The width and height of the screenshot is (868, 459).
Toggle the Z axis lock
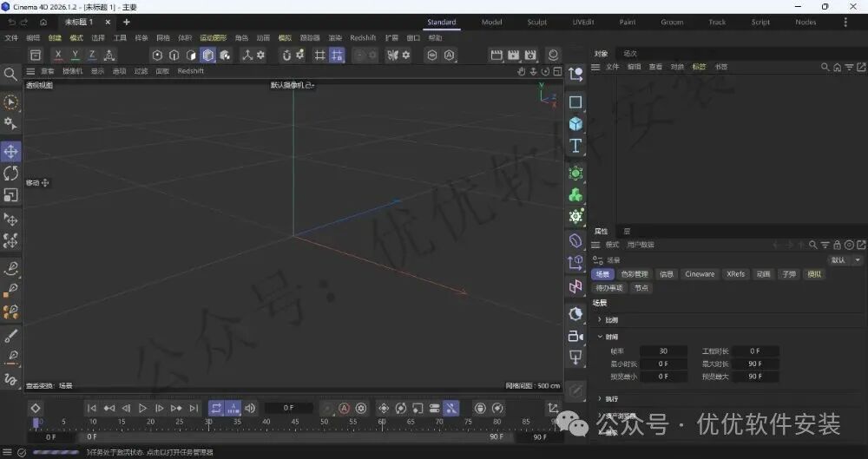93,55
